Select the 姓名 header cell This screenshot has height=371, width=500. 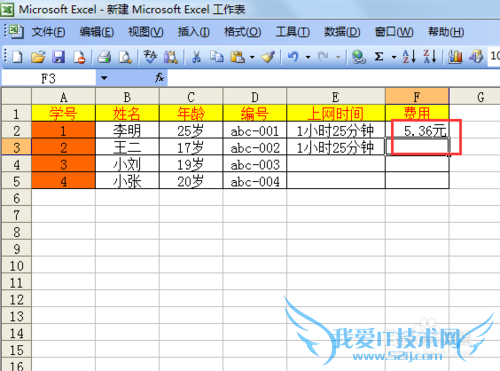(x=127, y=113)
